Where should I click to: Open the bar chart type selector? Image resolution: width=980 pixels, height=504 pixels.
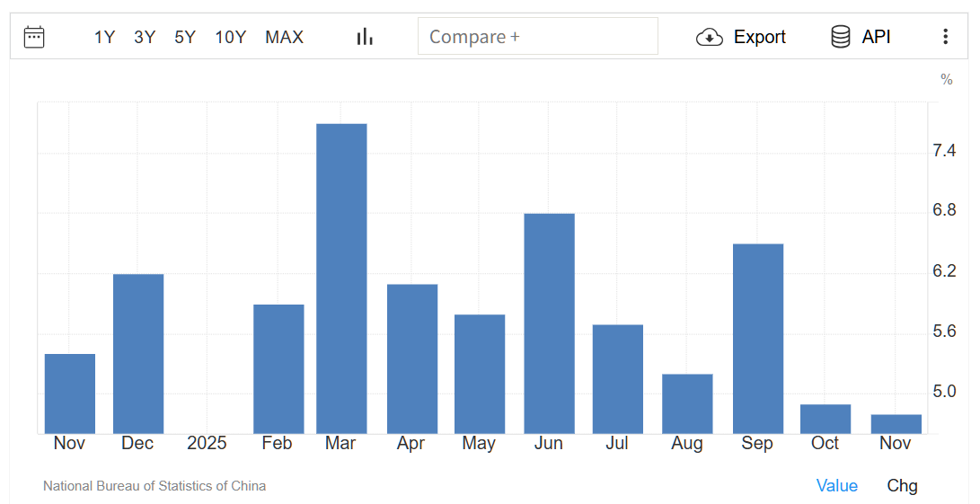point(365,37)
